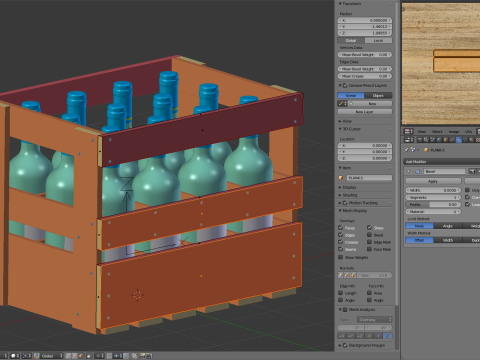Open Properties editor type selector icon
Image resolution: width=480 pixels, height=360 pixels.
click(409, 140)
